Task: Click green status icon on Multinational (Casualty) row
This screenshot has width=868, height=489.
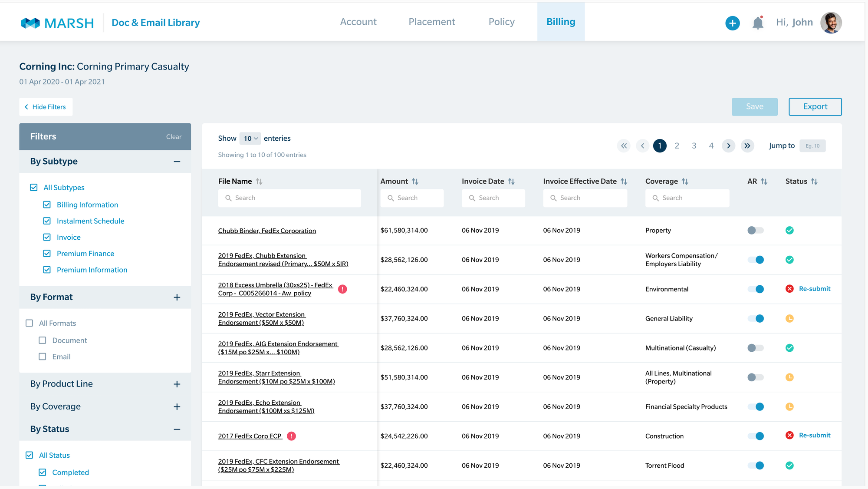Action: pyautogui.click(x=789, y=348)
